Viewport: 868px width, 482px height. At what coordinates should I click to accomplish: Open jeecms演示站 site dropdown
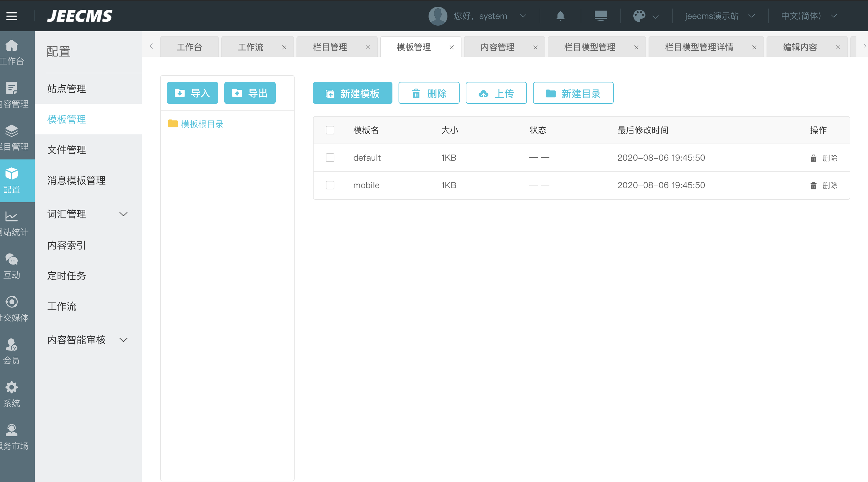(x=719, y=16)
